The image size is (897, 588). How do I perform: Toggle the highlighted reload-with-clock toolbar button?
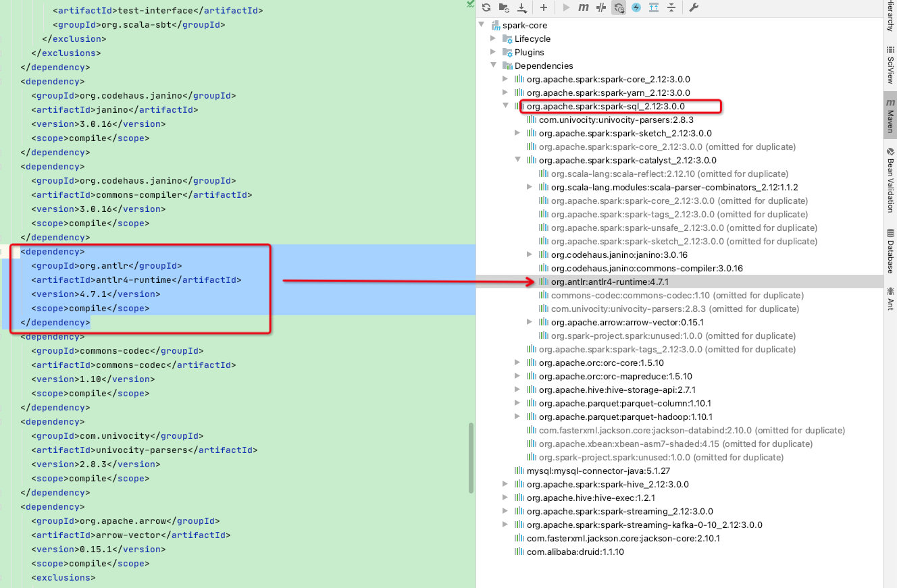tap(619, 7)
